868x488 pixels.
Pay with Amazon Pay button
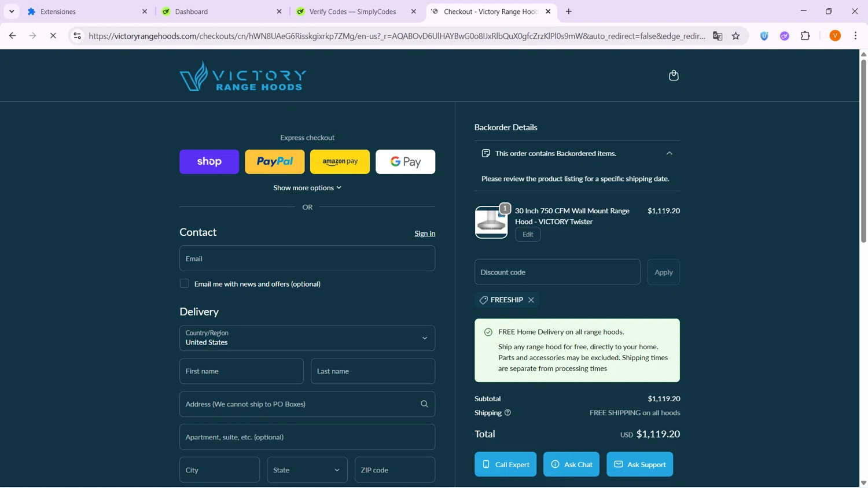340,162
